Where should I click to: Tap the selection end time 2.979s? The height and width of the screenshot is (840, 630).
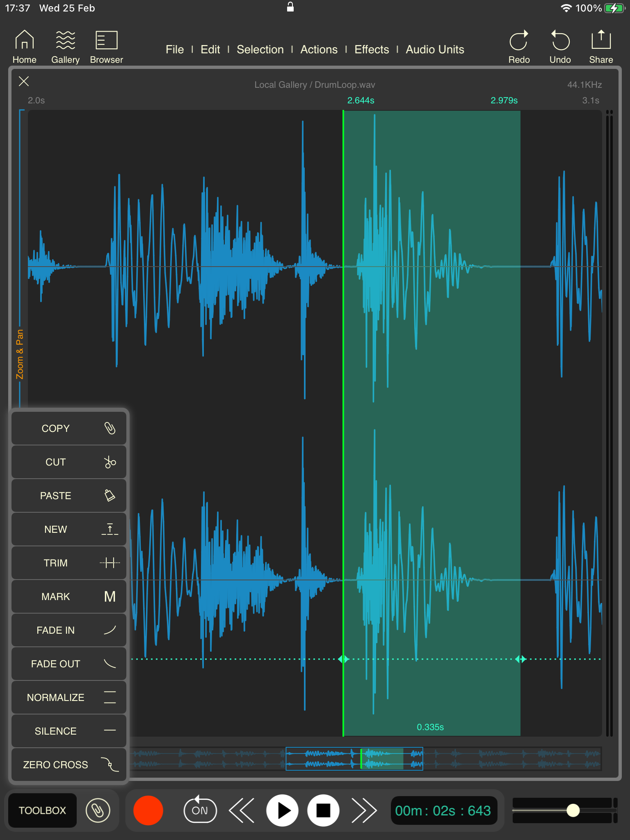click(x=504, y=100)
